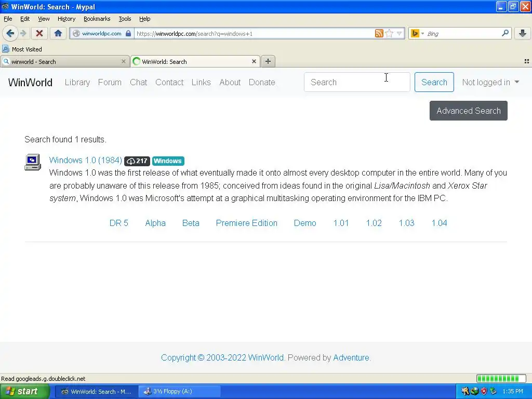Switch to 3½ Floppy (A:) taskbar window

coord(180,392)
